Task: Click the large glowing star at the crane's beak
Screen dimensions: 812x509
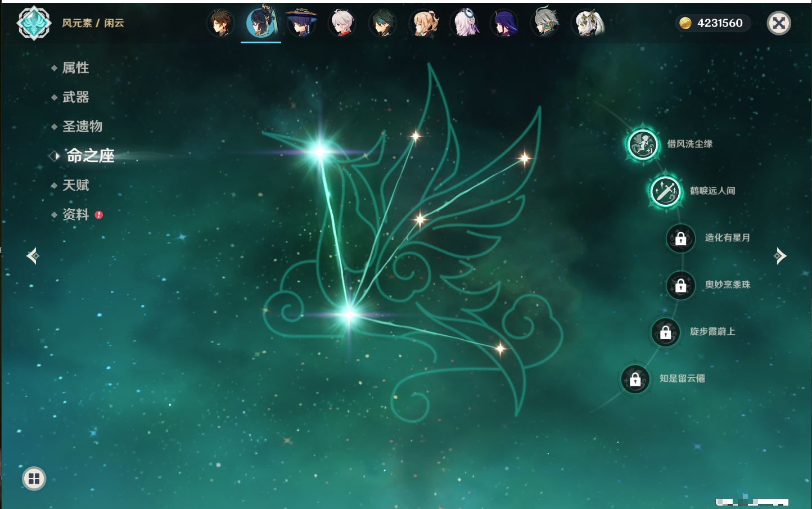Action: [319, 151]
